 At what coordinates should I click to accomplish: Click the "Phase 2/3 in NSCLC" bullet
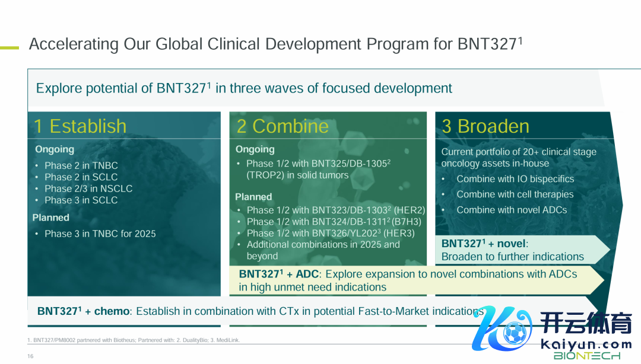(x=88, y=189)
